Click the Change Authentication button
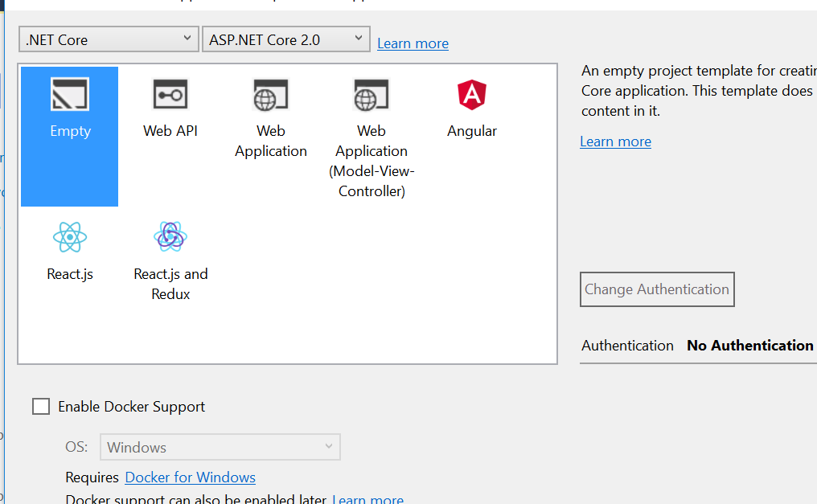The height and width of the screenshot is (504, 817). click(657, 289)
